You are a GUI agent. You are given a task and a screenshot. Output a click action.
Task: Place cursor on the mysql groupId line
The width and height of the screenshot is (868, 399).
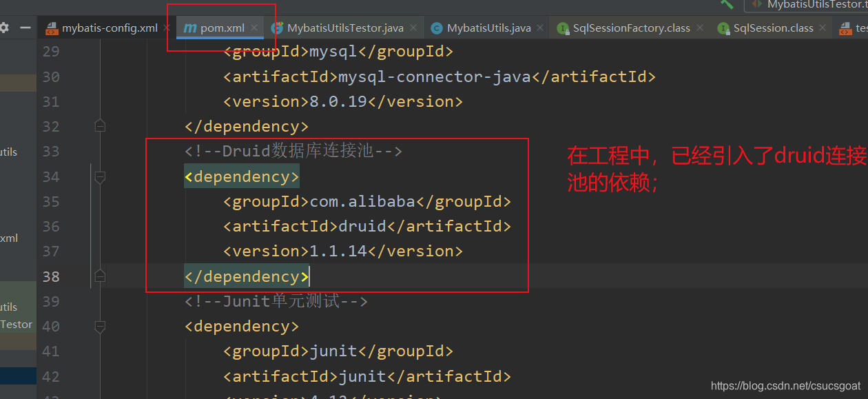click(338, 52)
